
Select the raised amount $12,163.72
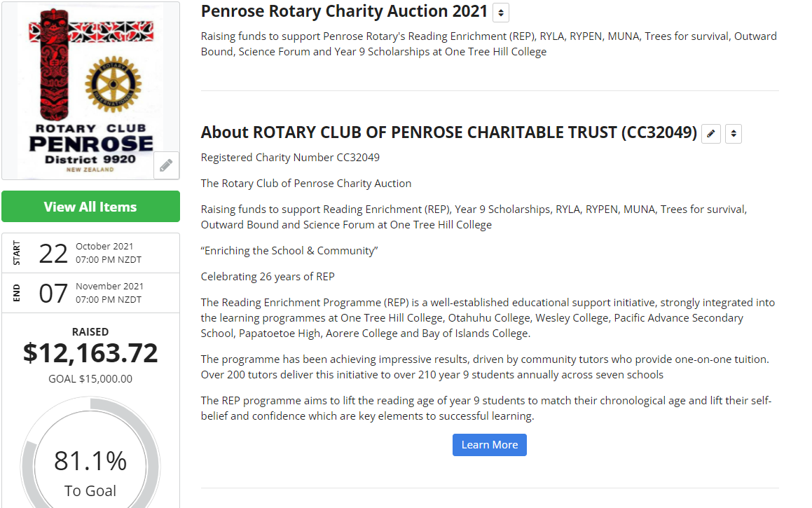pos(90,353)
